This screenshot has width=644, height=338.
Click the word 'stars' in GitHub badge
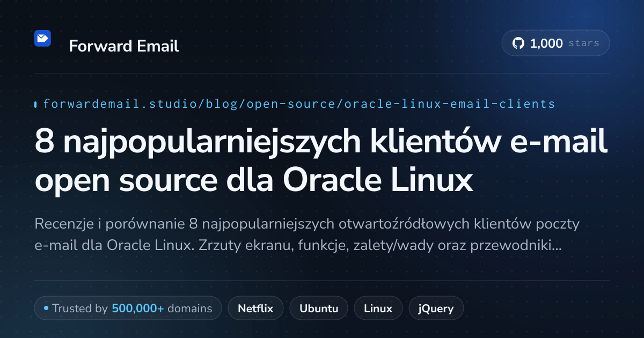(x=583, y=43)
